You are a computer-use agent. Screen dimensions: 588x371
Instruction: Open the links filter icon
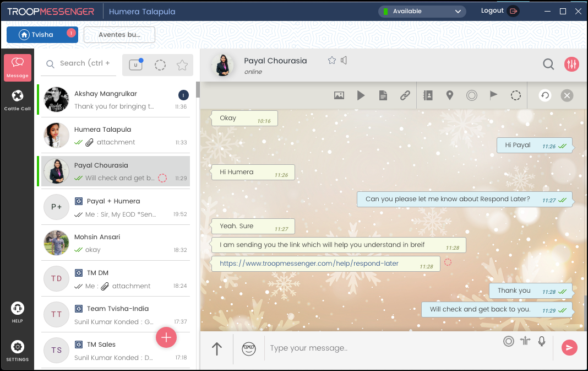coord(405,95)
